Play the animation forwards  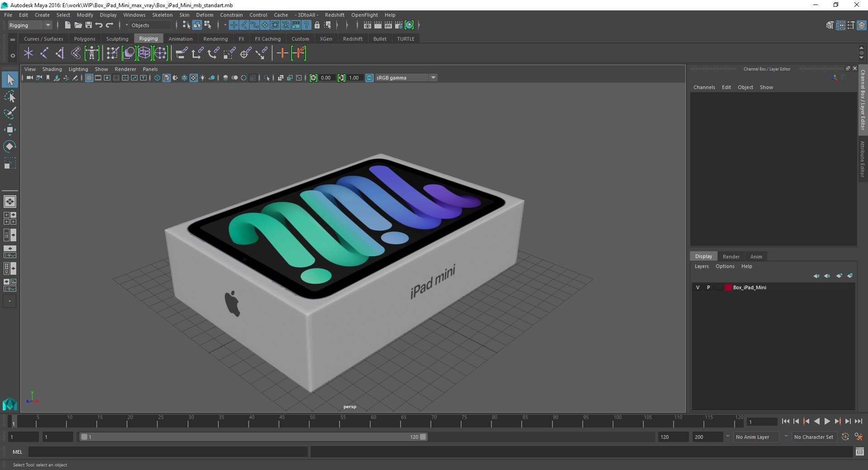(x=827, y=421)
